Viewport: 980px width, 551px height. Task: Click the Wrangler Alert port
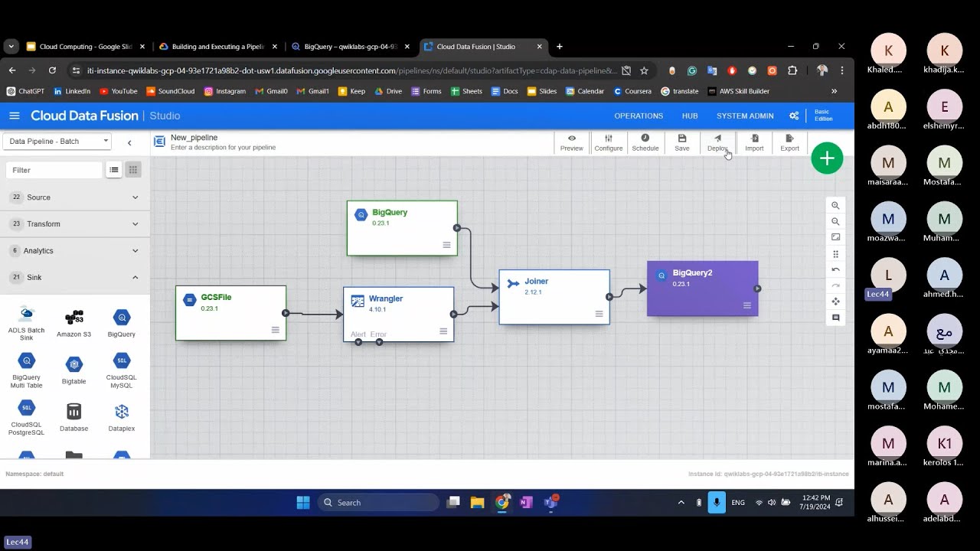[x=358, y=341]
